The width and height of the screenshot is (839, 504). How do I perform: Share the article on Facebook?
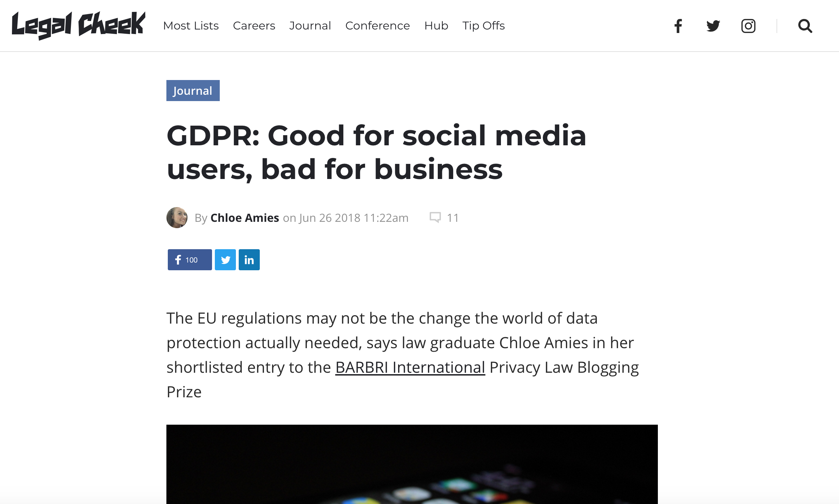click(189, 259)
